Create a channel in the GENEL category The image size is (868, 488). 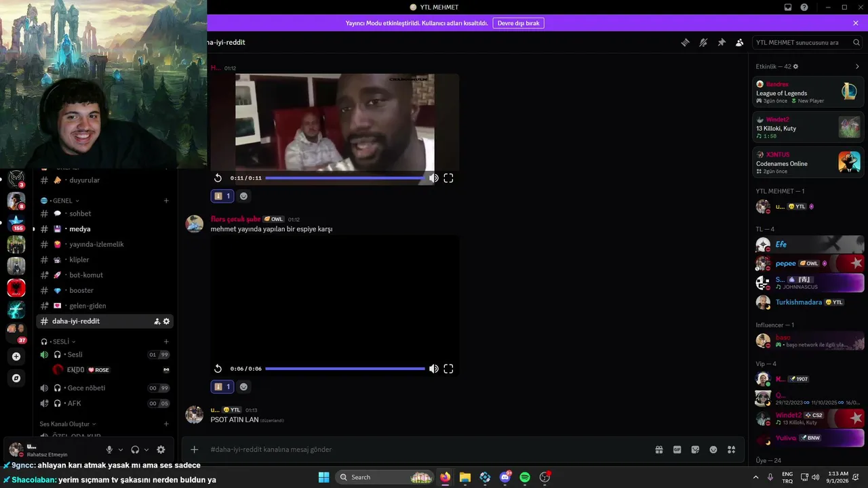pos(166,201)
